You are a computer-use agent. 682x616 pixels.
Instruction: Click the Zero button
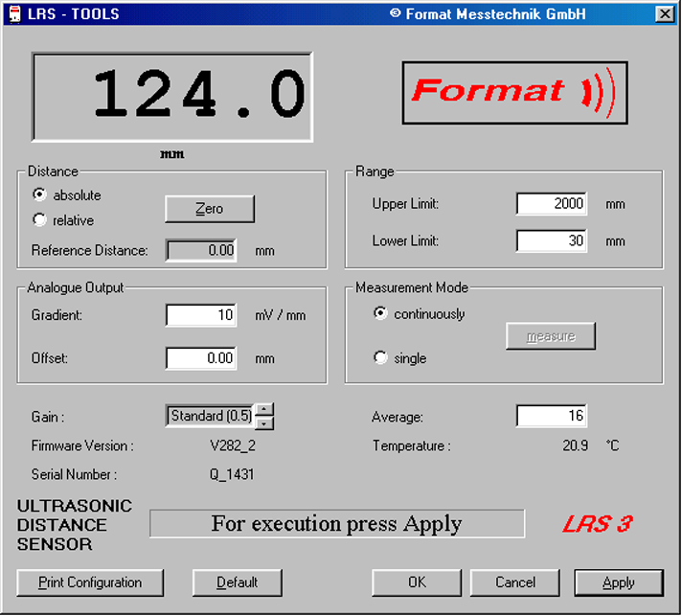tap(210, 209)
